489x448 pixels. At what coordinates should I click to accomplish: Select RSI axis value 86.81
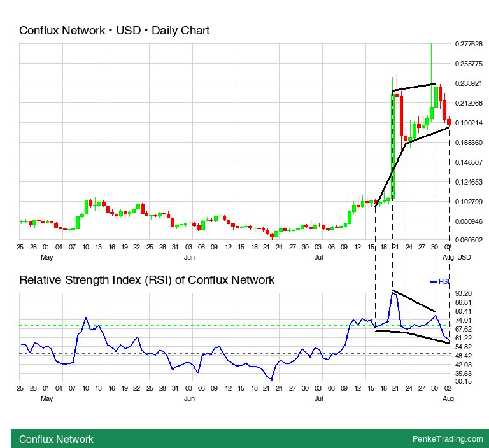point(464,302)
